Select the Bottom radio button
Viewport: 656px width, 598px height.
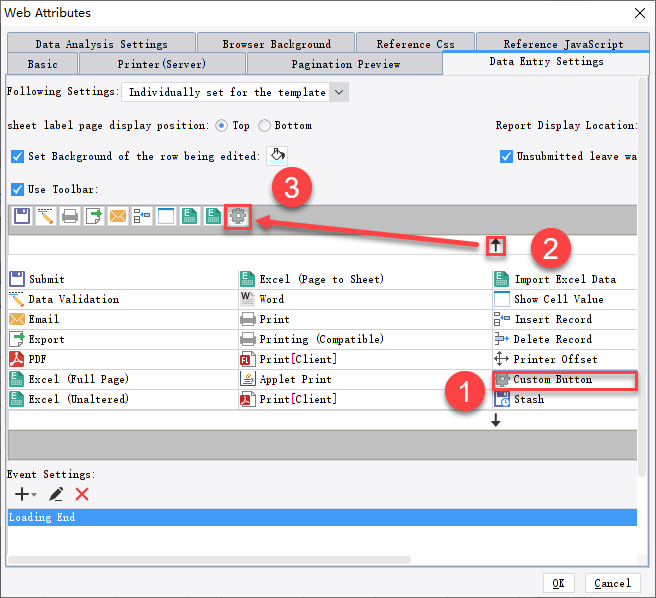[x=264, y=126]
